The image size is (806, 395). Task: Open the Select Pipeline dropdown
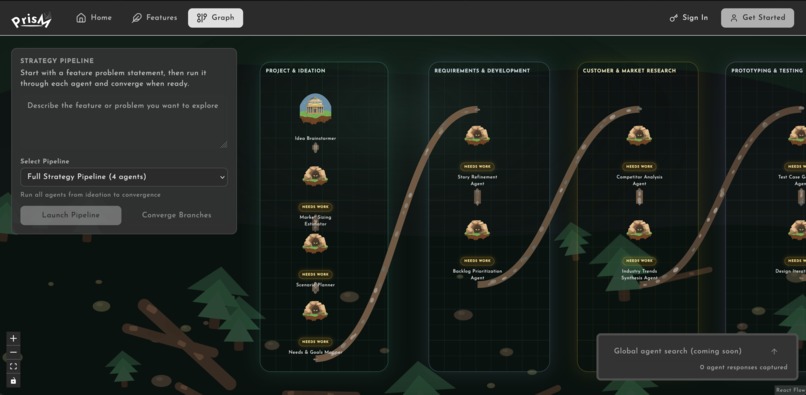124,176
